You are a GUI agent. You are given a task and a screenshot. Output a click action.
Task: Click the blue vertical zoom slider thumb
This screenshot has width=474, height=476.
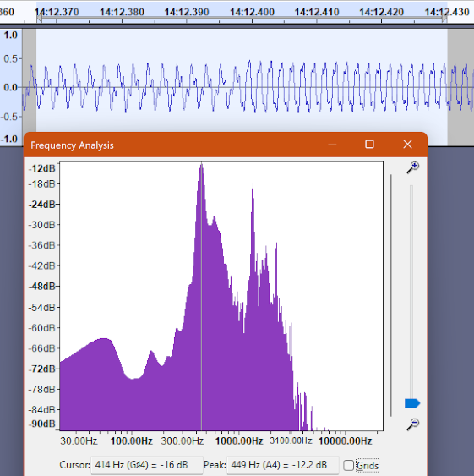click(412, 403)
